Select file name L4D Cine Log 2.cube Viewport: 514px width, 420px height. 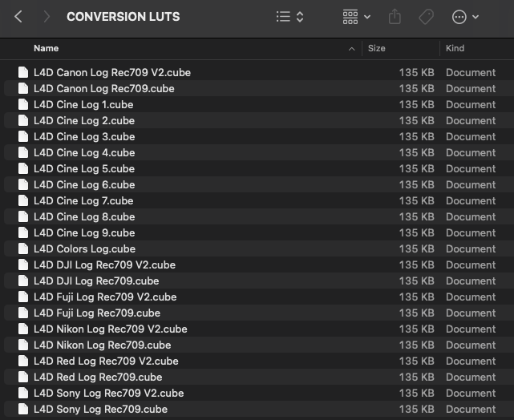point(84,120)
